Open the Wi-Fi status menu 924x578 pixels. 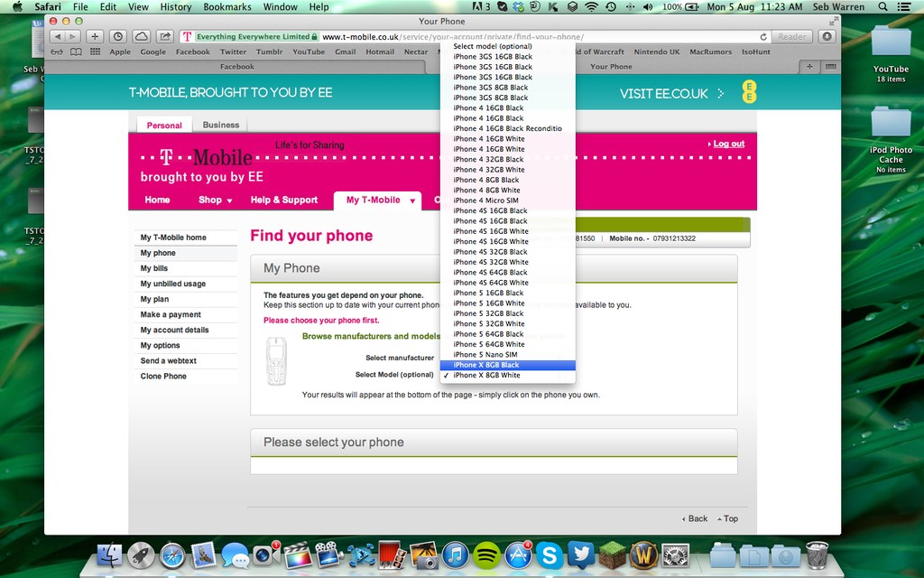[590, 6]
